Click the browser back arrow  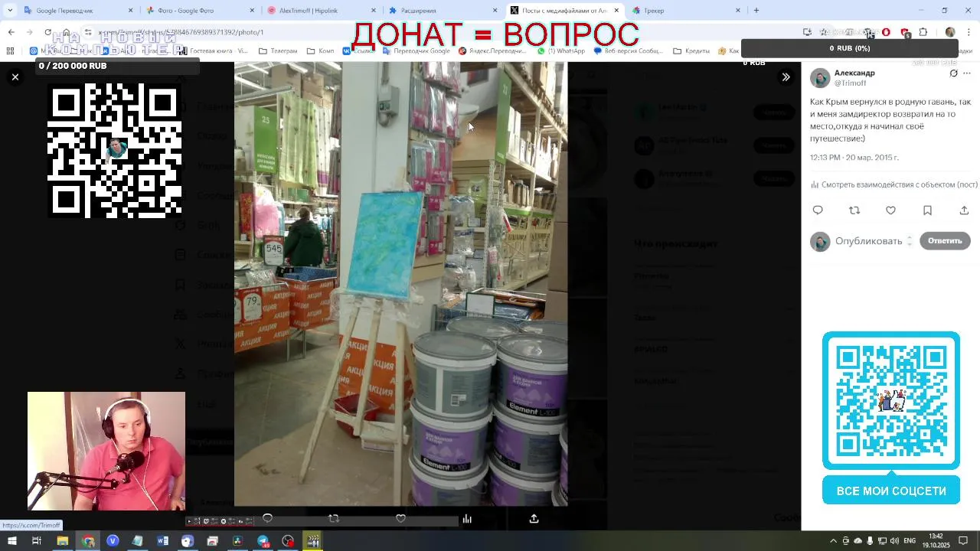11,32
